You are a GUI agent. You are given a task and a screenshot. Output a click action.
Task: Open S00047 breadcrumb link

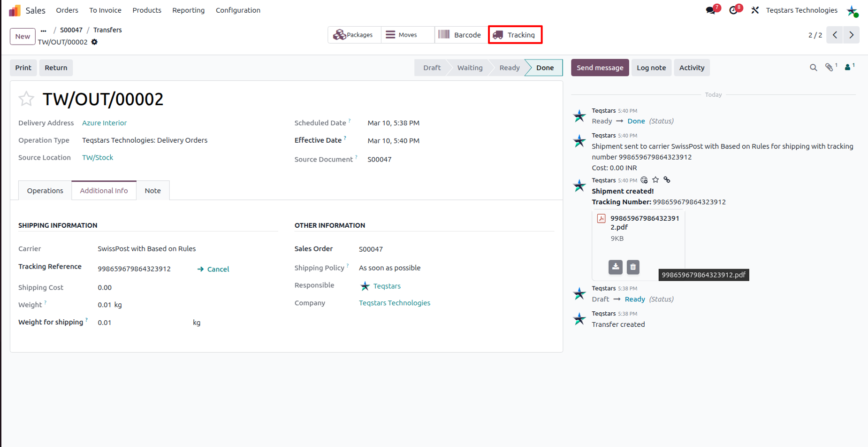(x=71, y=30)
